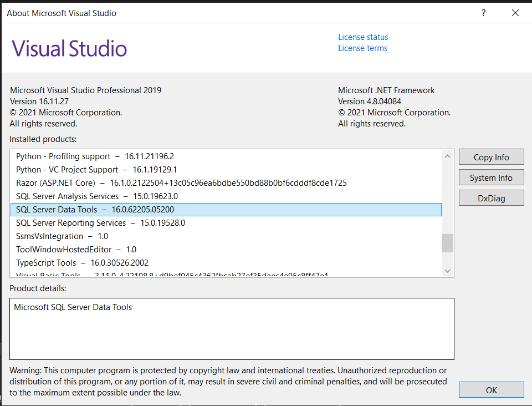Select the ToolWindowHostedEditor entry
Viewport: 532px width, 406px height.
click(226, 250)
